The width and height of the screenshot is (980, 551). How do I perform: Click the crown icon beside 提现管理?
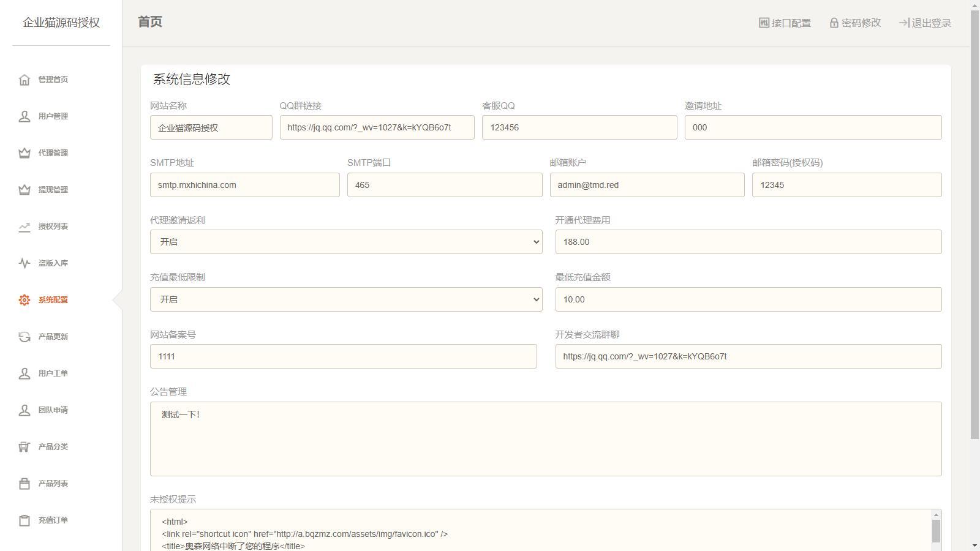tap(24, 190)
